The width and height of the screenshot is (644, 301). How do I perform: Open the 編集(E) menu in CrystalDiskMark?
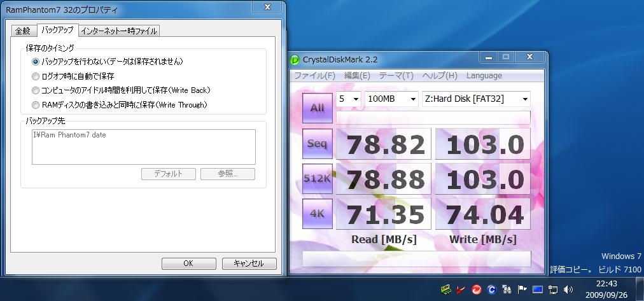pos(357,76)
